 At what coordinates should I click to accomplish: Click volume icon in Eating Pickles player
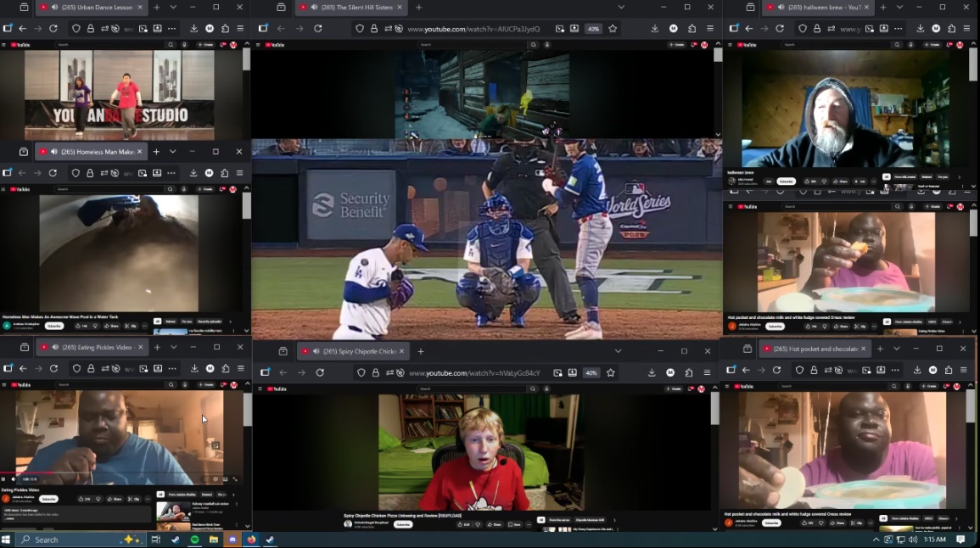click(13, 479)
